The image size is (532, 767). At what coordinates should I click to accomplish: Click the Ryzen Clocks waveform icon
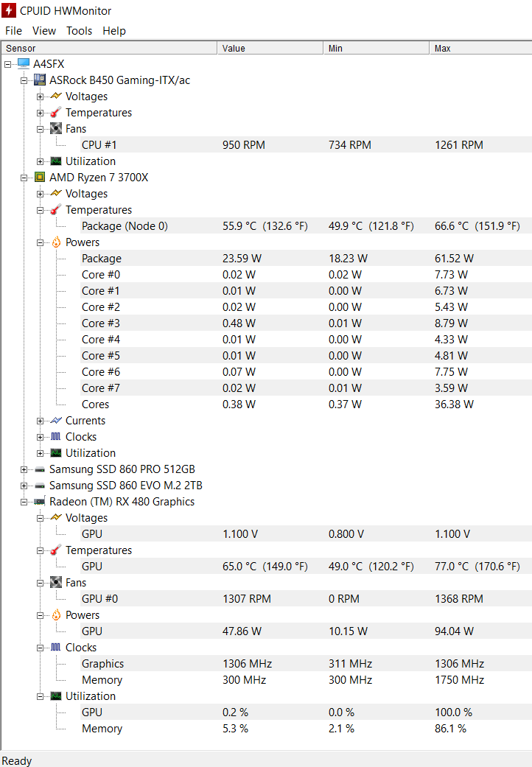56,436
